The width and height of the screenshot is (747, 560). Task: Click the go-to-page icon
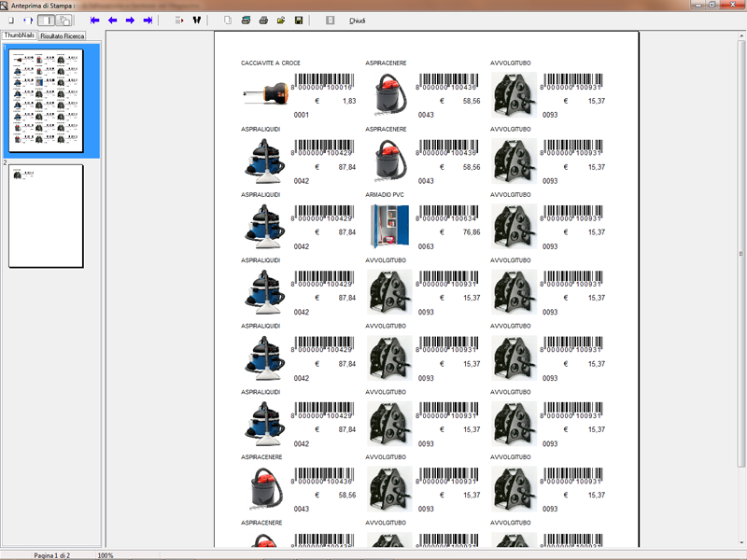[x=179, y=21]
